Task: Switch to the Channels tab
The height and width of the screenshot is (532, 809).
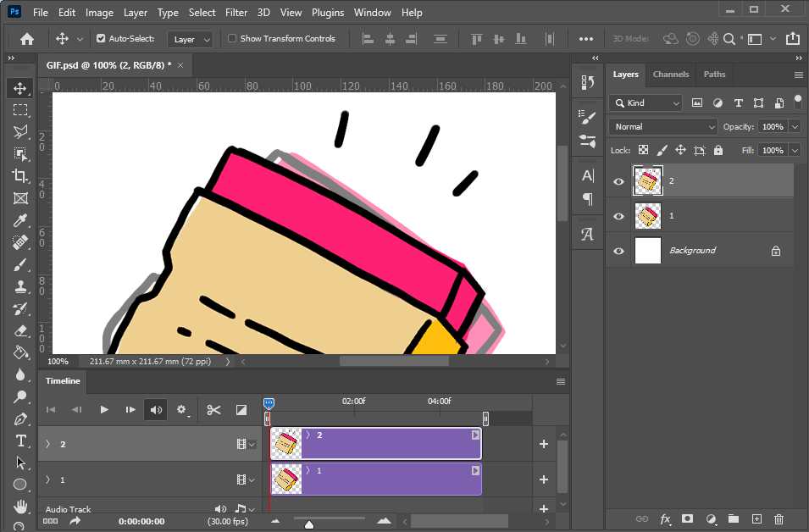Action: pos(670,75)
